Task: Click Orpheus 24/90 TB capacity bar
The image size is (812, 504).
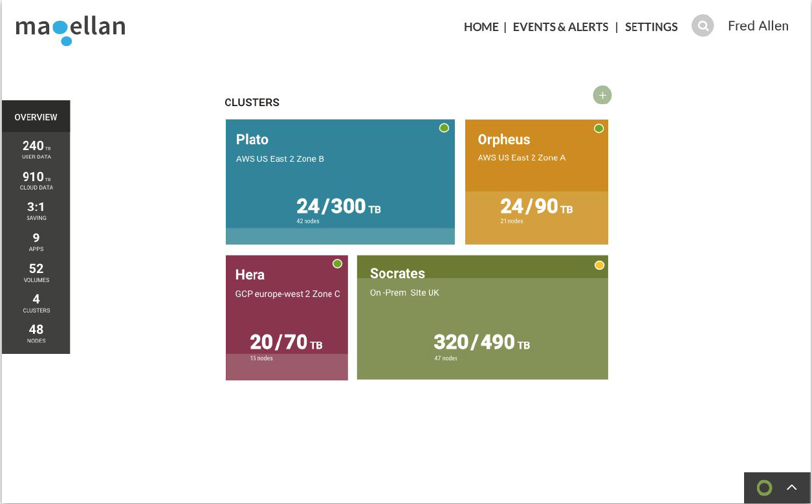Action: click(536, 217)
